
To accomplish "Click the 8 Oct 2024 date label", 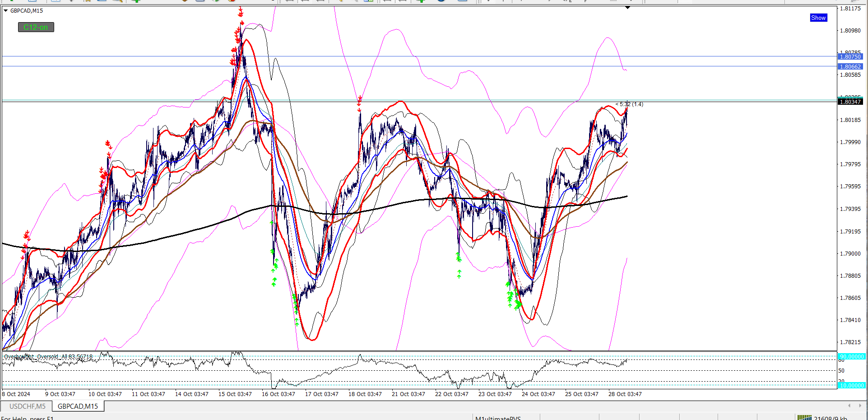I will pos(16,394).
